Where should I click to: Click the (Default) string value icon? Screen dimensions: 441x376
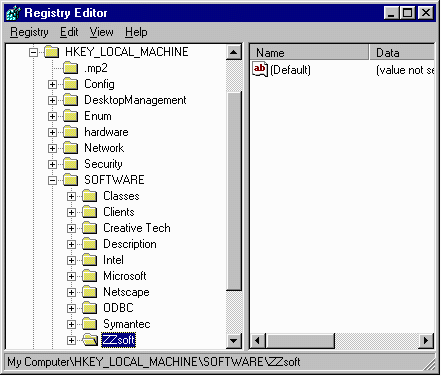point(260,69)
